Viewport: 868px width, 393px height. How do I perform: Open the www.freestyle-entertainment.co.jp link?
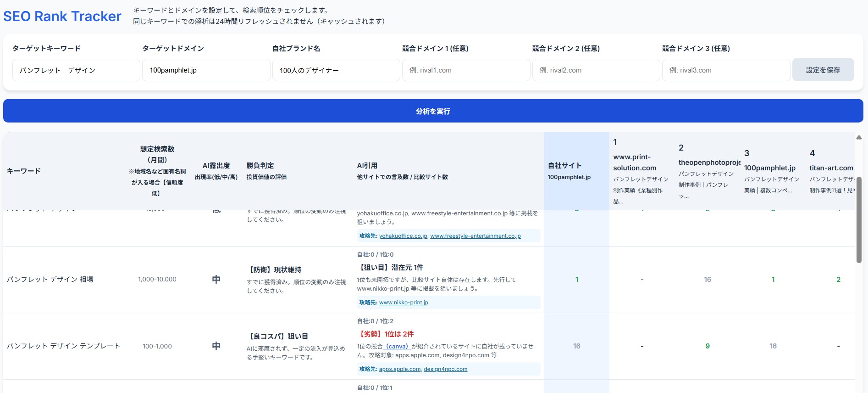coord(475,236)
